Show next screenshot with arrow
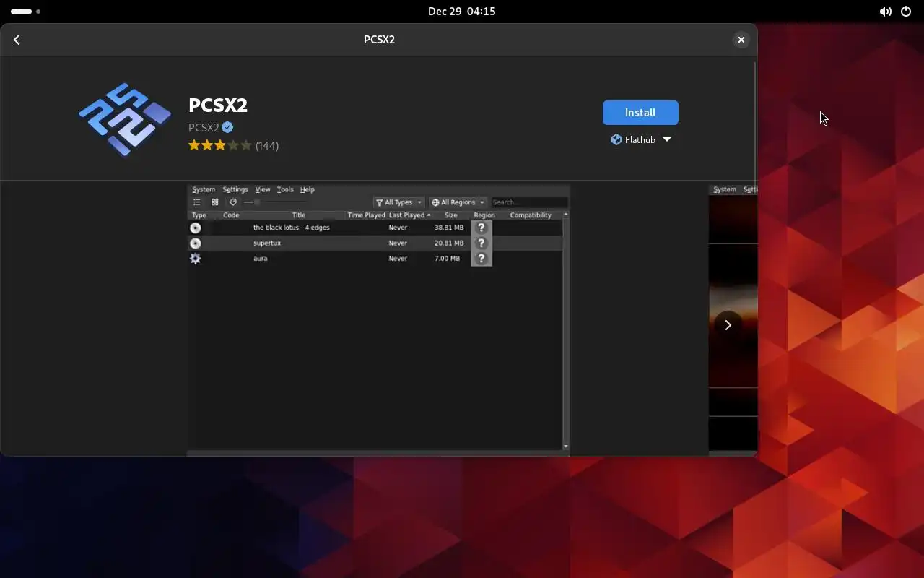Image resolution: width=924 pixels, height=578 pixels. 728,325
